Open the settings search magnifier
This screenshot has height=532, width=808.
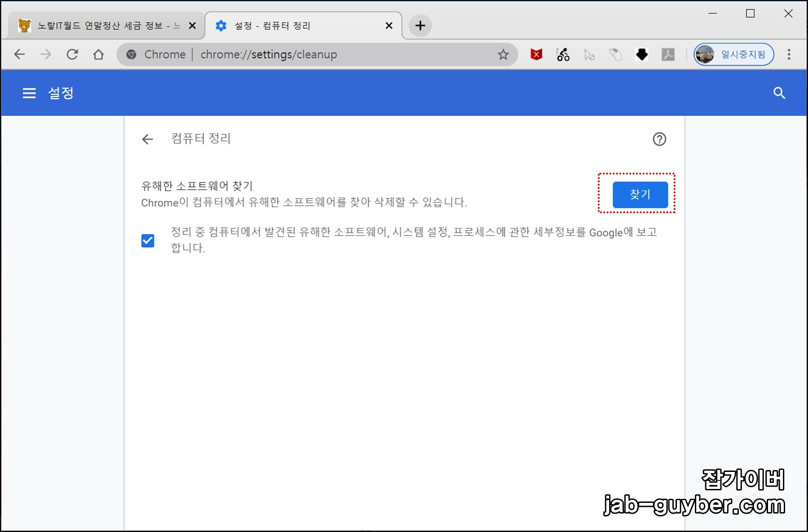pyautogui.click(x=780, y=93)
